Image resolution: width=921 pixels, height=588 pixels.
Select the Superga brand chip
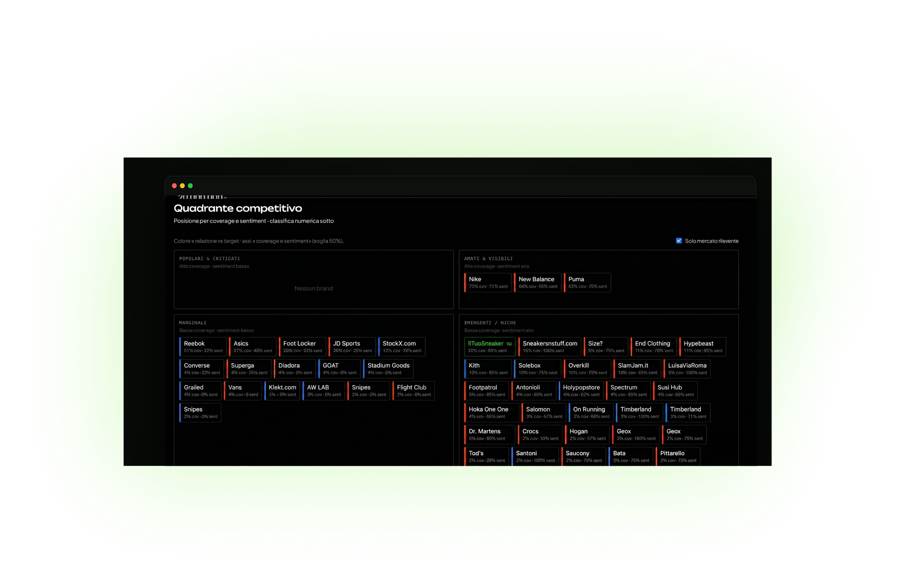[x=249, y=369]
